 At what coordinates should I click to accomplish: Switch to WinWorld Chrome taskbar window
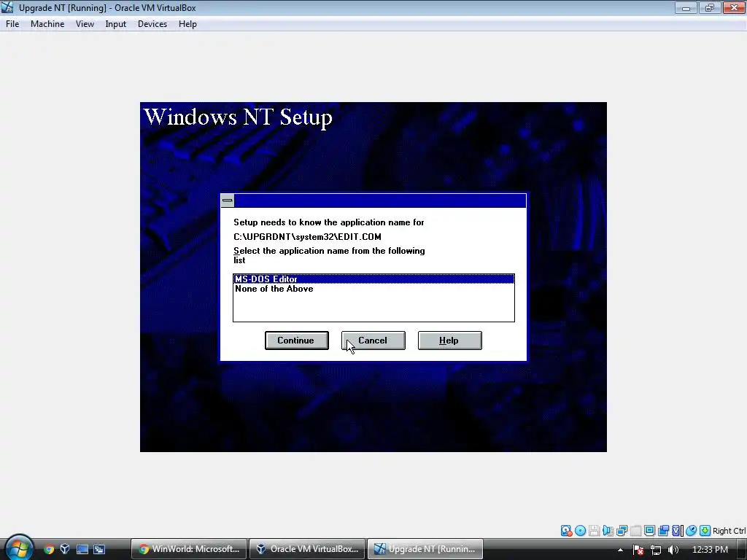click(189, 549)
